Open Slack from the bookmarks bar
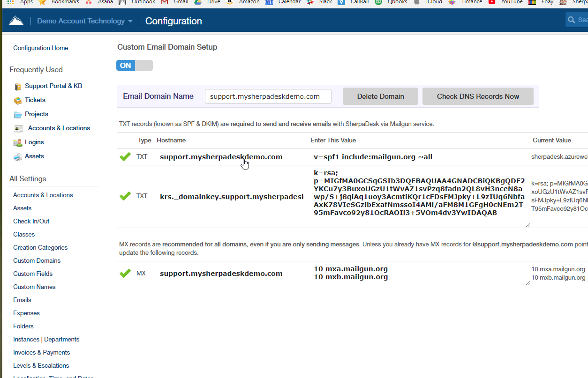The image size is (588, 378). 319,2
